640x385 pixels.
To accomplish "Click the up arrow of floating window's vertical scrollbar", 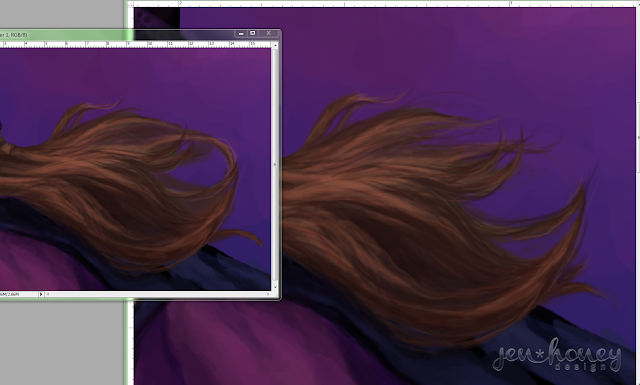I will pyautogui.click(x=275, y=45).
